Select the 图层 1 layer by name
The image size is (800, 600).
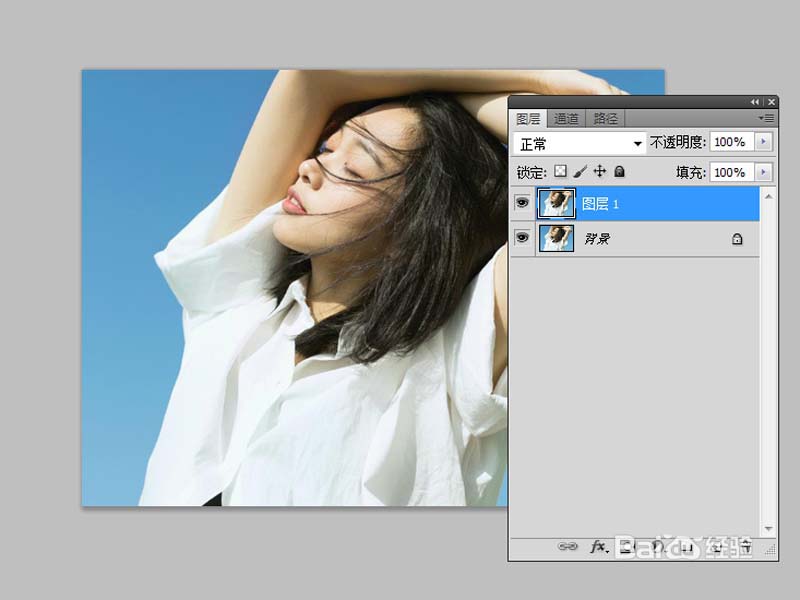[x=601, y=204]
